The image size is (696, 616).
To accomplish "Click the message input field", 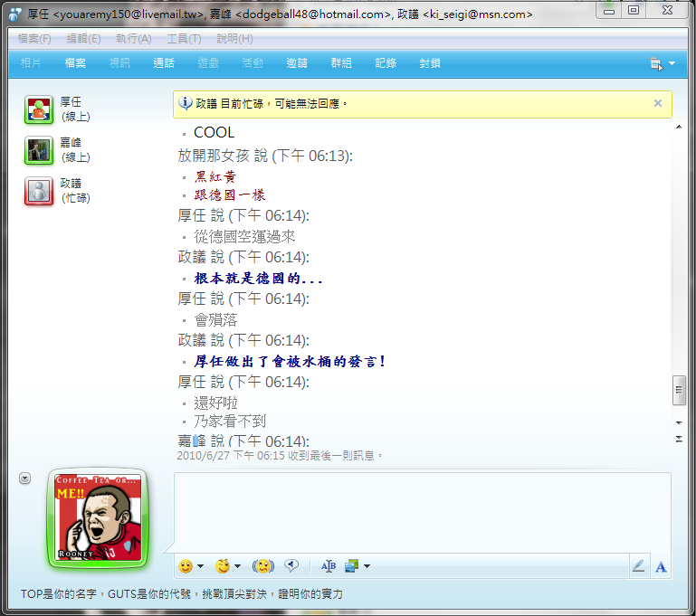I will (422, 512).
